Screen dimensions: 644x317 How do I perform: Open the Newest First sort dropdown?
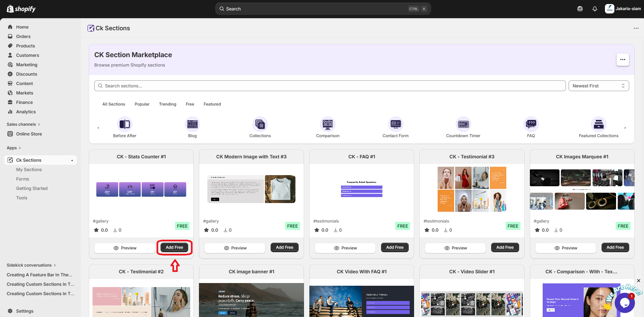point(598,86)
